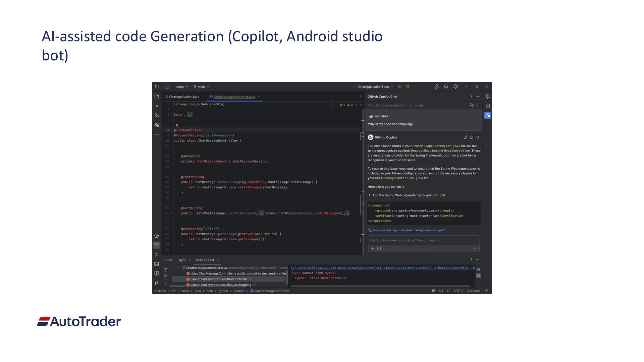The width and height of the screenshot is (644, 362).
Task: Open Search Everywhere magnifier
Action: point(446,86)
